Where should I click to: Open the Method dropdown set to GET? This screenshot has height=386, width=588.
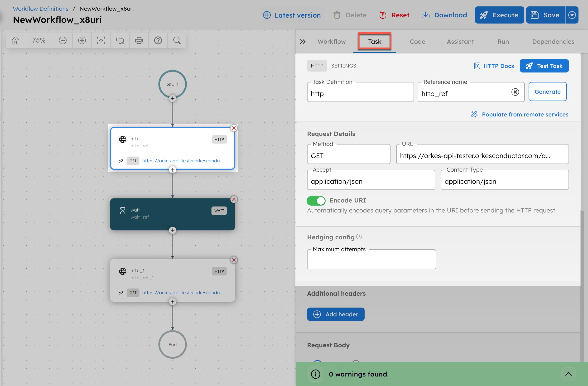point(348,155)
